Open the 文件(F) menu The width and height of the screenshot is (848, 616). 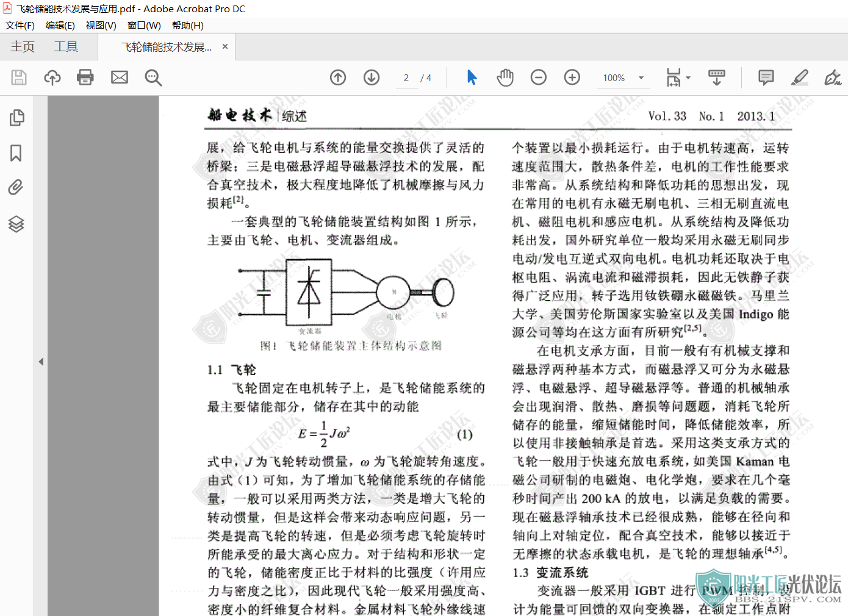coord(20,26)
